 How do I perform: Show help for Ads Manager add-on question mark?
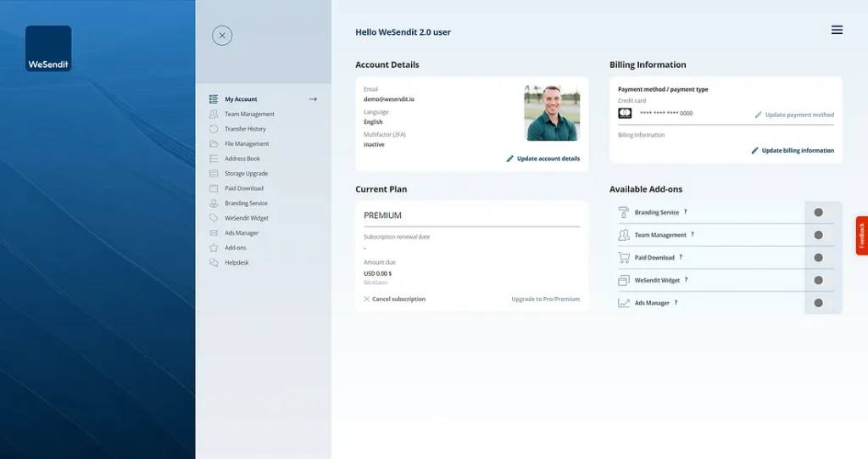676,303
